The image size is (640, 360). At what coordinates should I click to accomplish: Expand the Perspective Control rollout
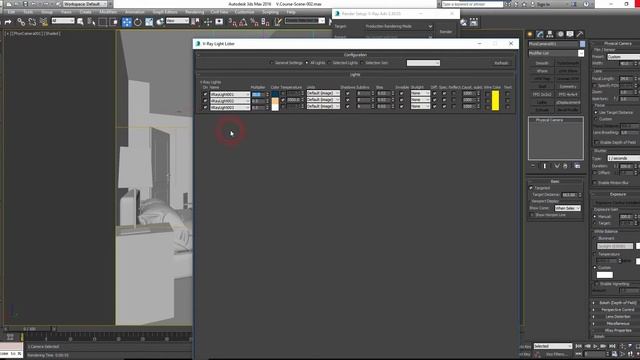pos(617,310)
